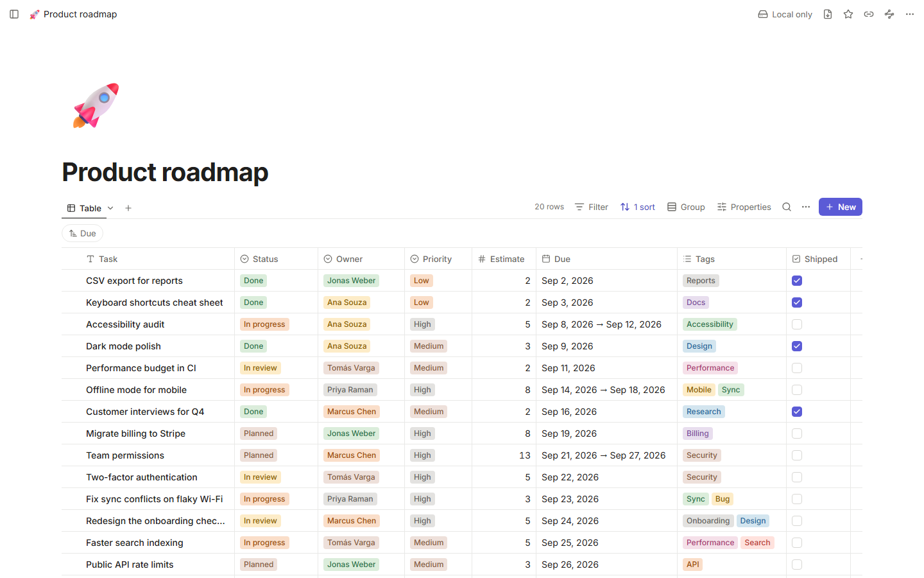
Task: Click the Local only storage indicator
Action: pos(785,14)
